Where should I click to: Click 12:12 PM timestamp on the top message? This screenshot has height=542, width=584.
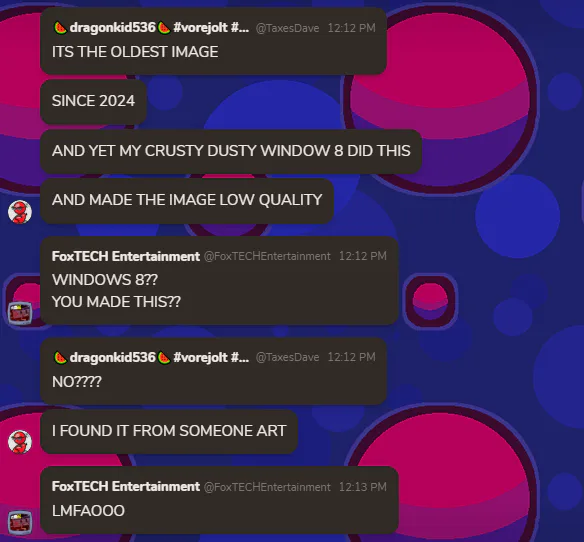[351, 28]
